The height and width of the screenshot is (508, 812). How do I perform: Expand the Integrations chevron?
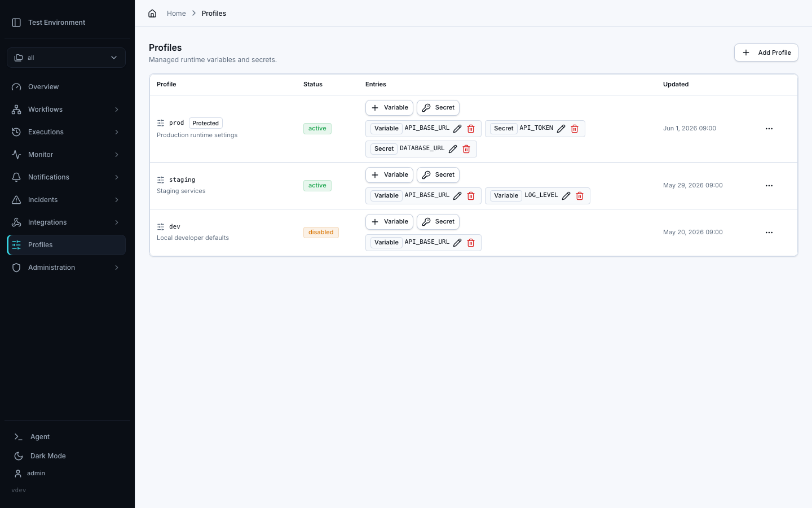click(117, 222)
